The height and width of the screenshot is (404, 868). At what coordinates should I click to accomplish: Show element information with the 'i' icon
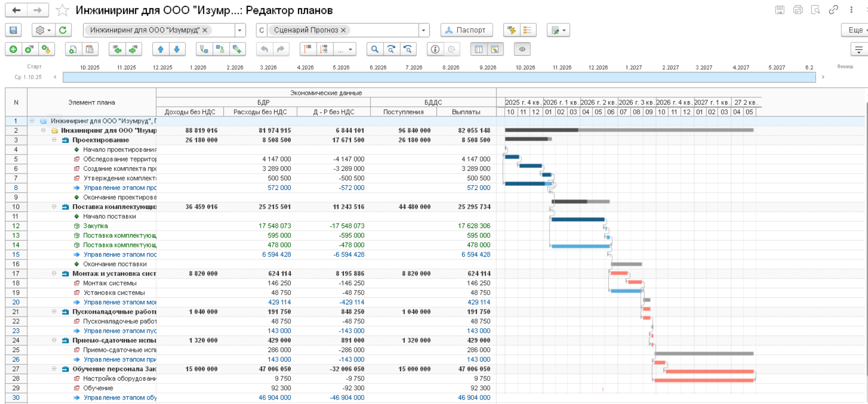(x=435, y=49)
